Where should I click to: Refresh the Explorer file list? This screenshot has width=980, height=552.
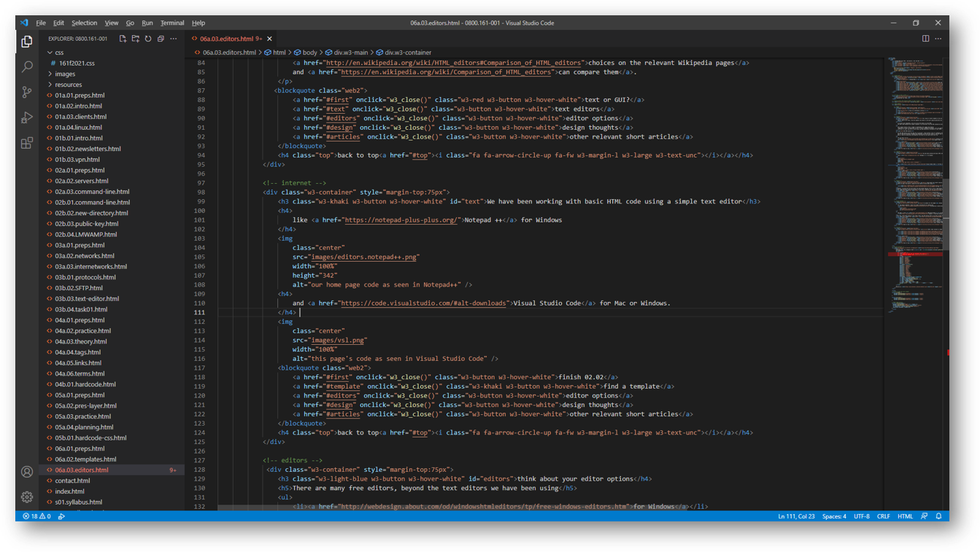pyautogui.click(x=148, y=39)
